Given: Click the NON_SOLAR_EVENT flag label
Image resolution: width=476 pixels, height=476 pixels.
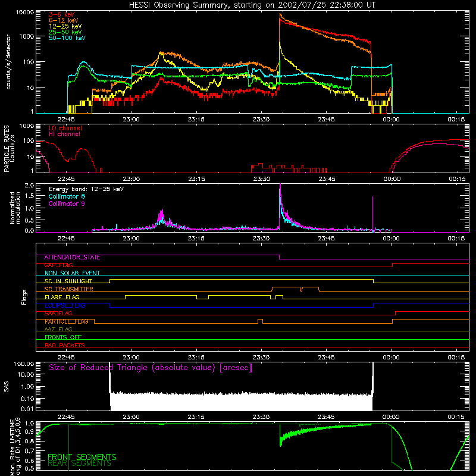Looking at the screenshot, I should [x=72, y=273].
